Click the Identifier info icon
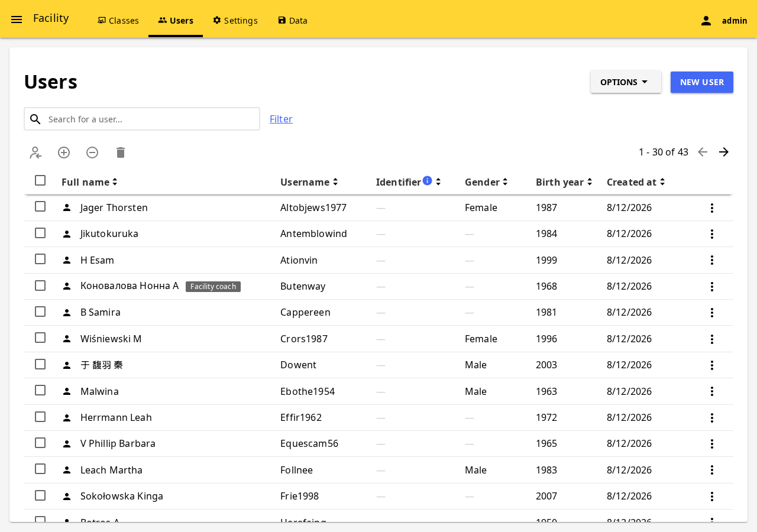The image size is (757, 532). tap(428, 180)
